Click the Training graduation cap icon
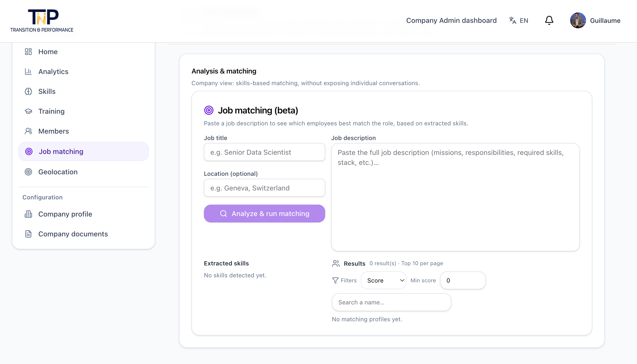The width and height of the screenshot is (637, 364). (x=28, y=111)
